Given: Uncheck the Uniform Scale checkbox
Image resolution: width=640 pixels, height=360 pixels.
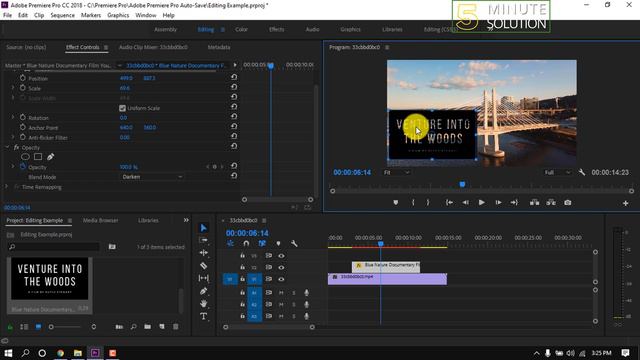Looking at the screenshot, I should point(122,108).
